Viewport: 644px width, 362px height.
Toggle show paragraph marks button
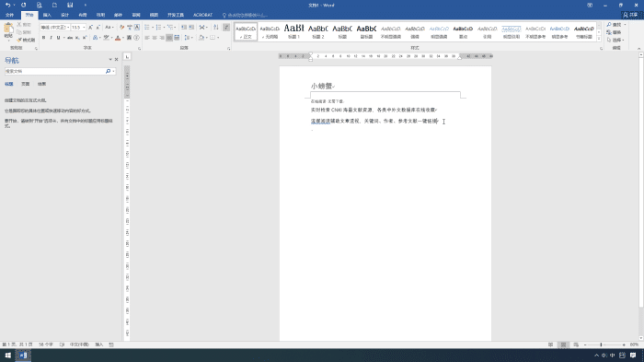coord(226,27)
